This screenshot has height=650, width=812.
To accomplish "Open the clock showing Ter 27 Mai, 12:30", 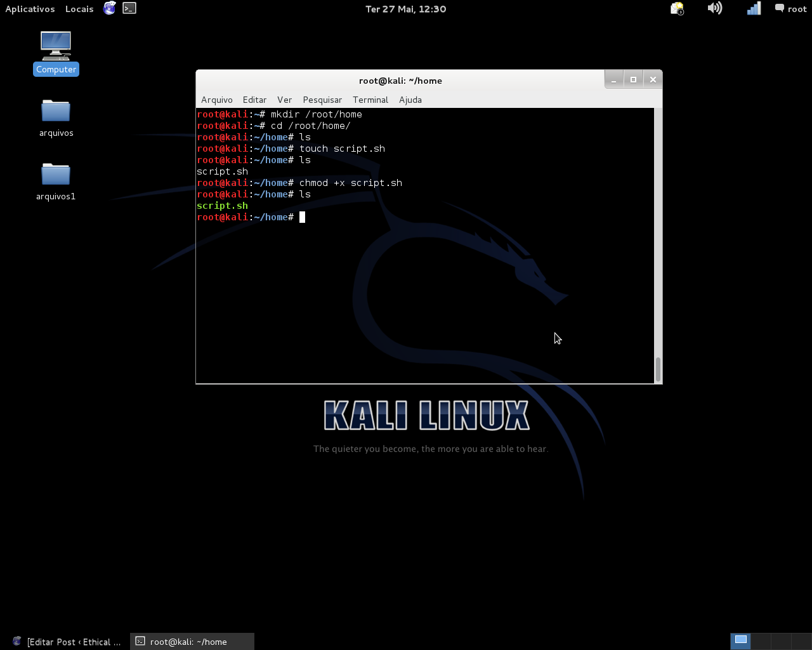I will coord(406,9).
